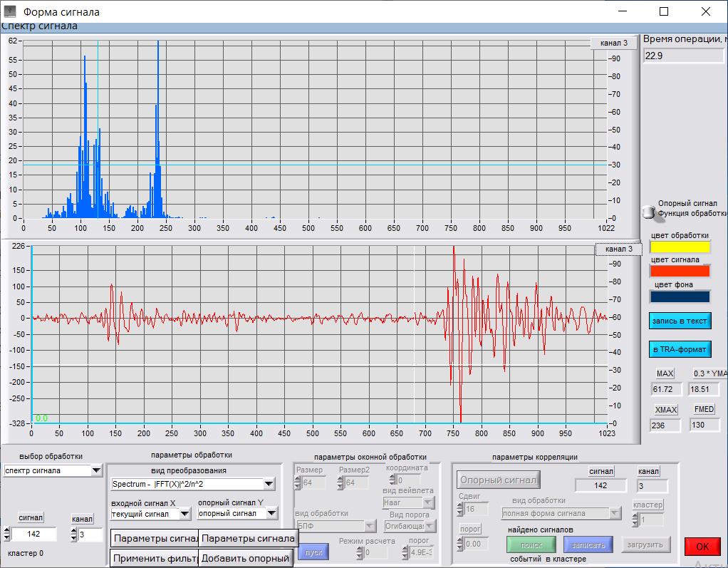The width and height of the screenshot is (728, 568).
Task: Toggle the Опорный сигнал / Функция обработки switch
Action: coord(648,211)
